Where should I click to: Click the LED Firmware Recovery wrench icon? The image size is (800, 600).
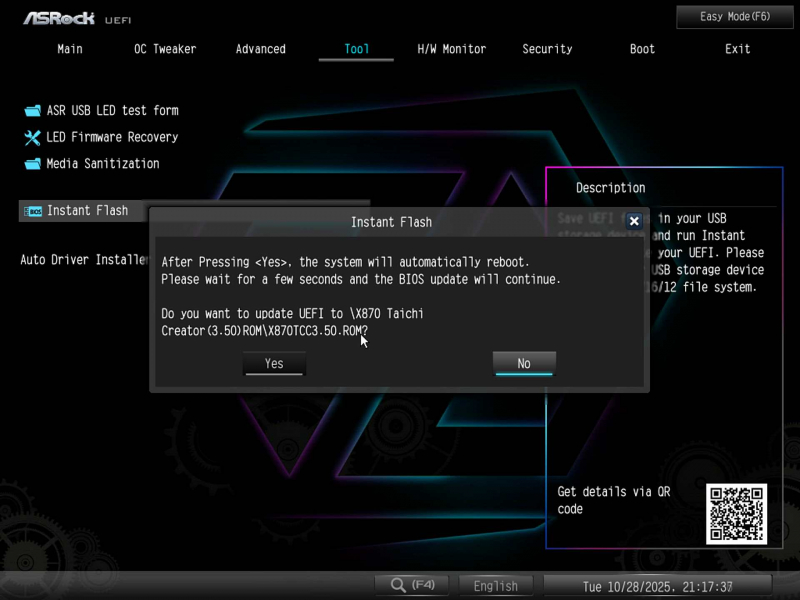pos(31,137)
